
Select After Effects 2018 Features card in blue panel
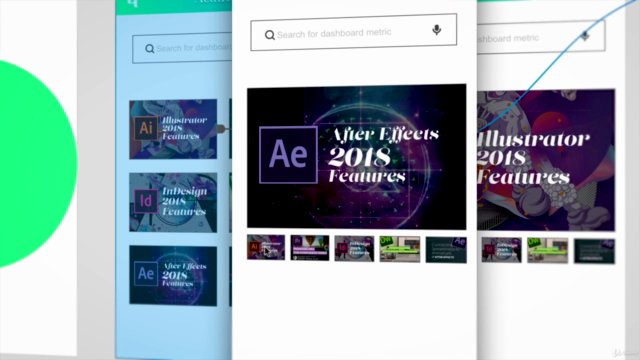pyautogui.click(x=173, y=276)
